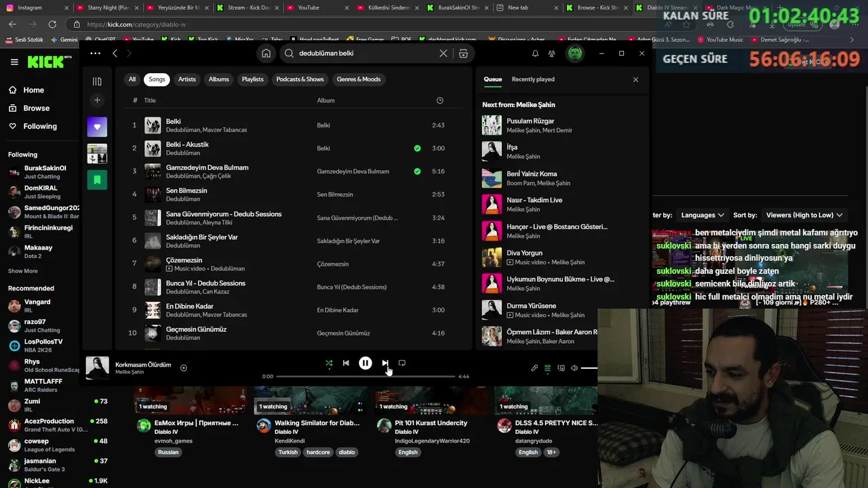
Task: Mute Spotify with speaker icon
Action: (574, 368)
